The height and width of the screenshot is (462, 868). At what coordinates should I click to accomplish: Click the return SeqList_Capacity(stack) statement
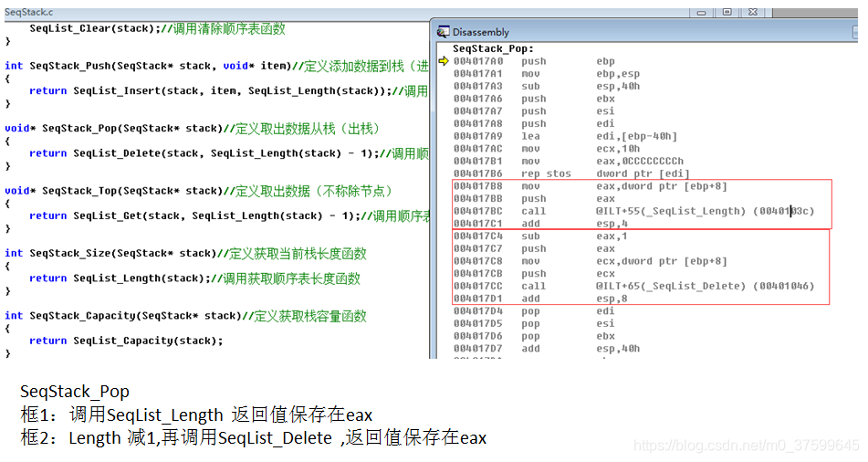pos(126,341)
